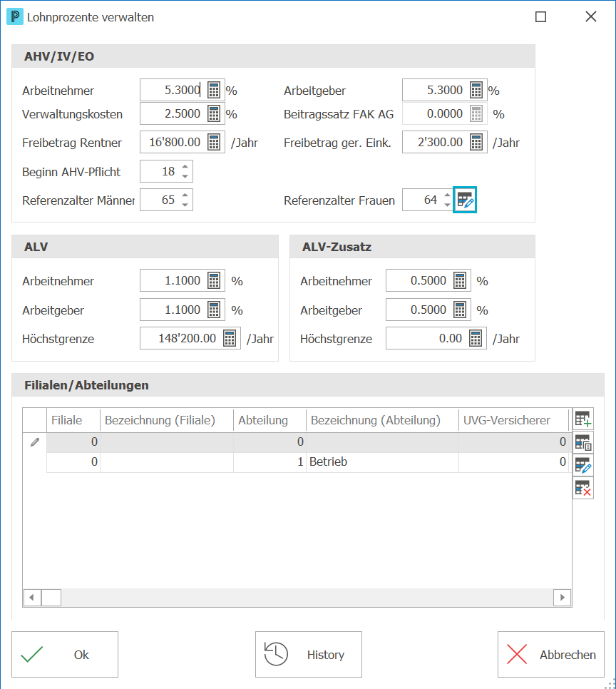Image resolution: width=616 pixels, height=689 pixels.
Task: Increase Referenzalter Männer value
Action: 185,195
